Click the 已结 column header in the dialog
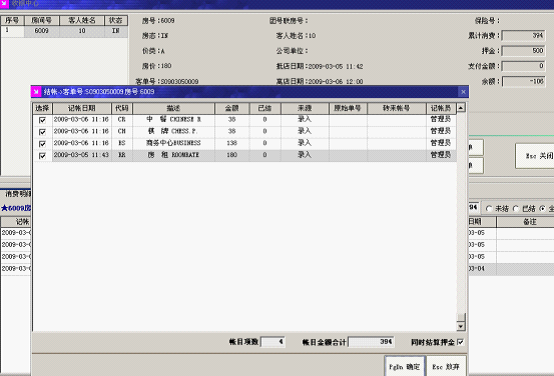Viewport: 554px width, 376px height. 265,108
